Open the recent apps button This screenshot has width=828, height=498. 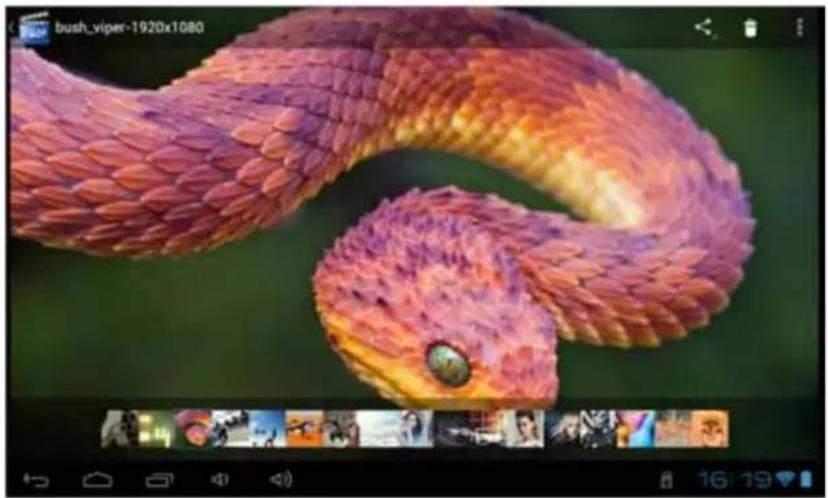[x=159, y=480]
